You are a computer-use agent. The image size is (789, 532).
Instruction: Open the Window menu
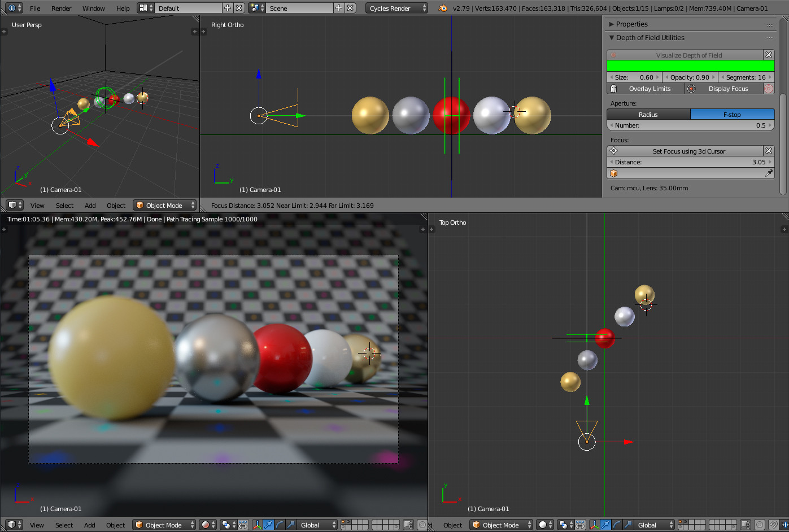click(93, 8)
